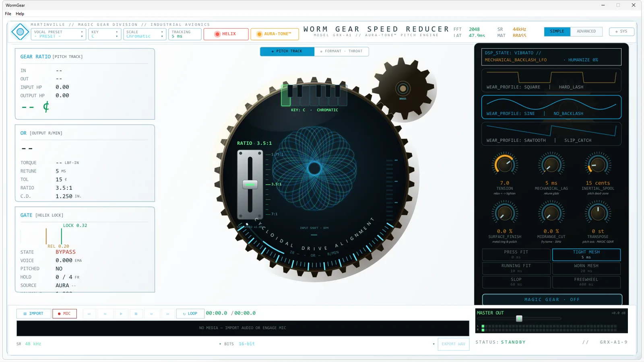644x362 pixels.
Task: Click the MIDRANGE_CUT knob
Action: [x=551, y=213]
